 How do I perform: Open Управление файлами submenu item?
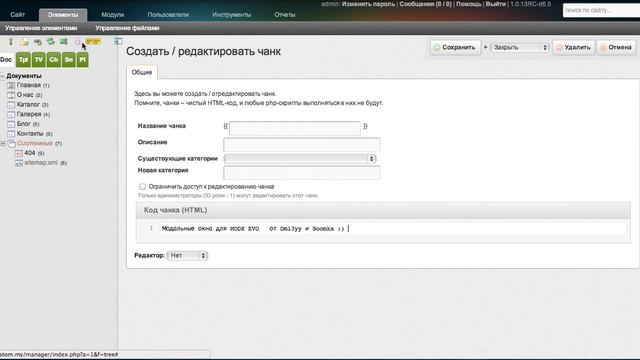point(127,28)
